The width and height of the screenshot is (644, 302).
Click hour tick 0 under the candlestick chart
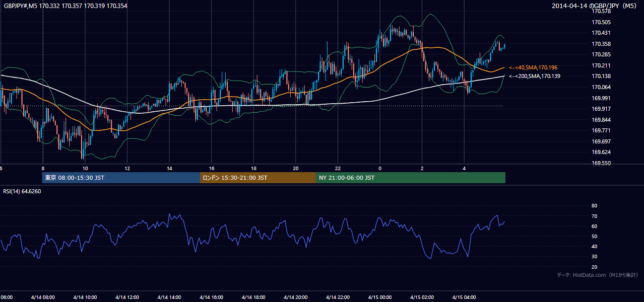380,169
